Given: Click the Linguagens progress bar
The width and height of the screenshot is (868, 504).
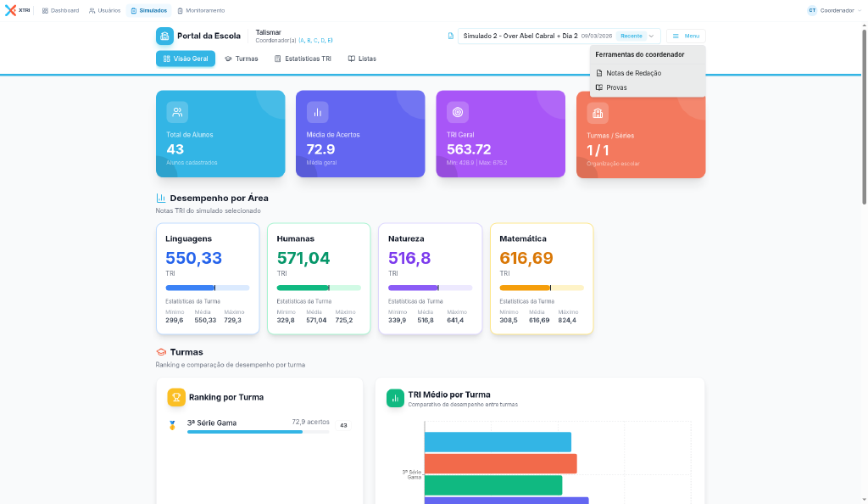Looking at the screenshot, I should pos(208,288).
